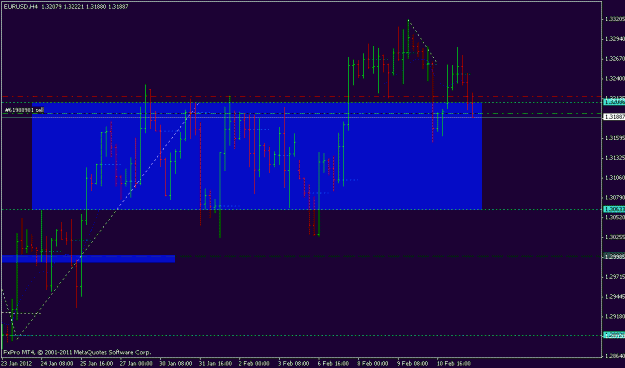Click the 1.29180 price scale label
The height and width of the screenshot is (368, 625).
[615, 316]
